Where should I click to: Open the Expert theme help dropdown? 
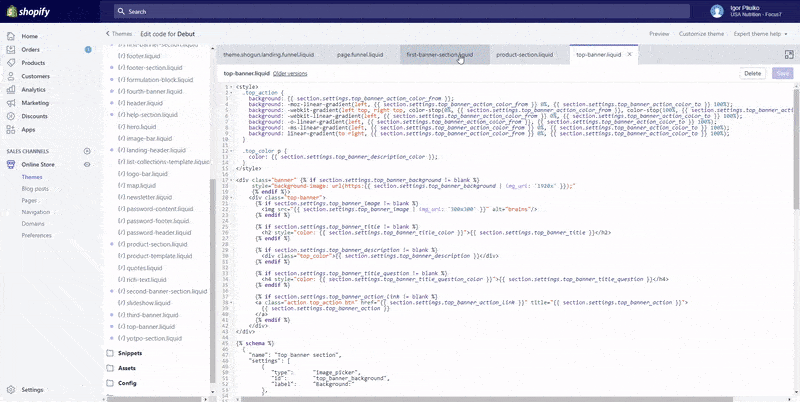[x=760, y=34]
